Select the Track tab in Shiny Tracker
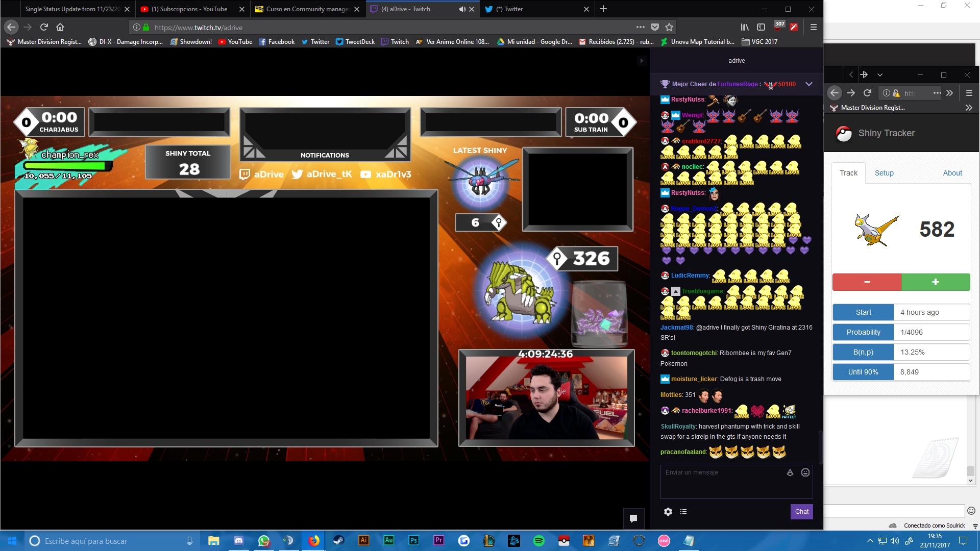 [848, 173]
